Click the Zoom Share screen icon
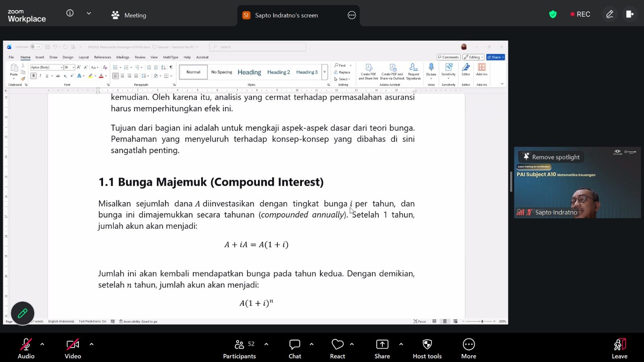Image resolution: width=644 pixels, height=362 pixels. coord(382,349)
